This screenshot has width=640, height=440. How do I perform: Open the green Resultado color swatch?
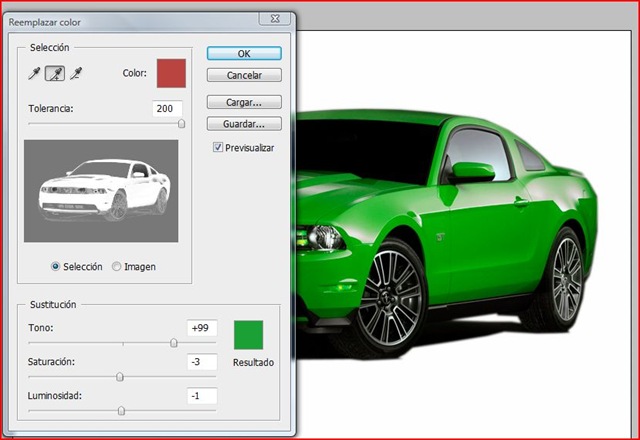tap(248, 334)
